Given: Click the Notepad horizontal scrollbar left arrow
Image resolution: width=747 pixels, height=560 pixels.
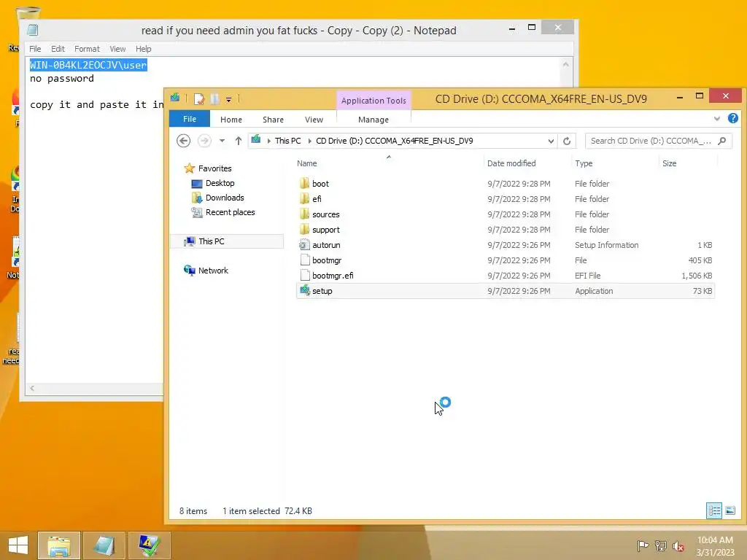Looking at the screenshot, I should (x=32, y=388).
